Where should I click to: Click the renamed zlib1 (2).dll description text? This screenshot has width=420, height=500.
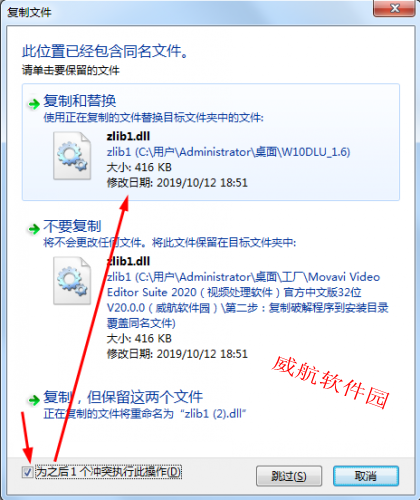pos(145,414)
